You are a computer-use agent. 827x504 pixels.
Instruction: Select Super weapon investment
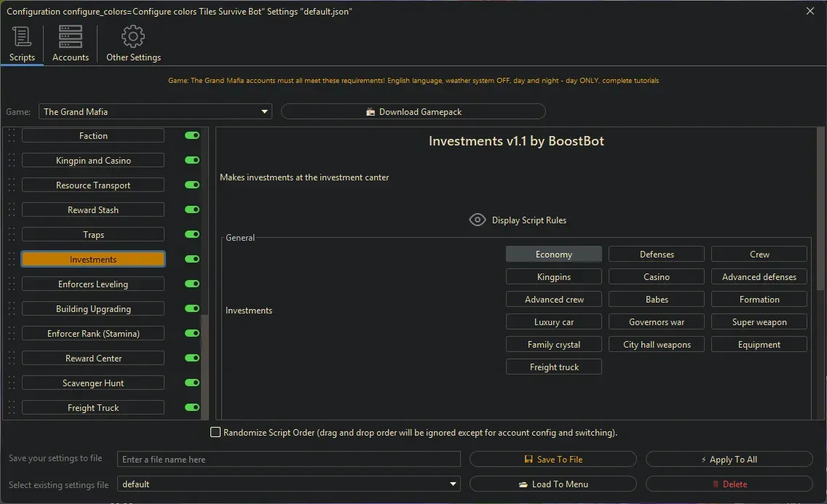[x=759, y=322]
